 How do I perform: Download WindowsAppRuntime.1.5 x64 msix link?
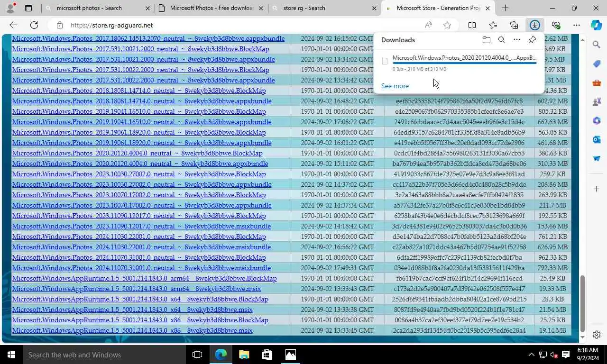pyautogui.click(x=132, y=309)
